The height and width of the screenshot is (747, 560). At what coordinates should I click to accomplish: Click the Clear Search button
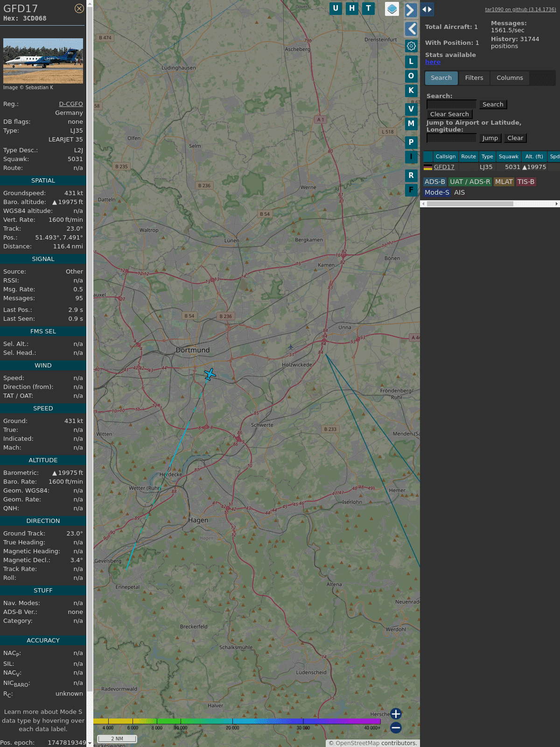point(449,114)
